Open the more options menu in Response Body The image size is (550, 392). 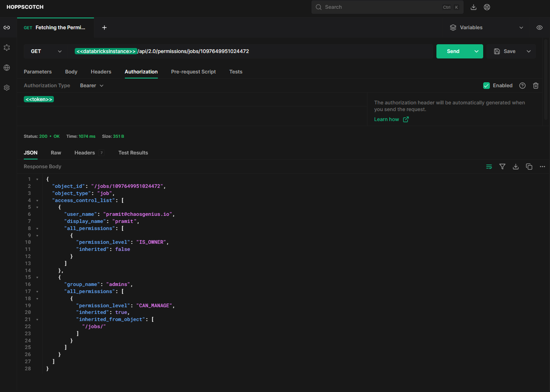point(542,166)
